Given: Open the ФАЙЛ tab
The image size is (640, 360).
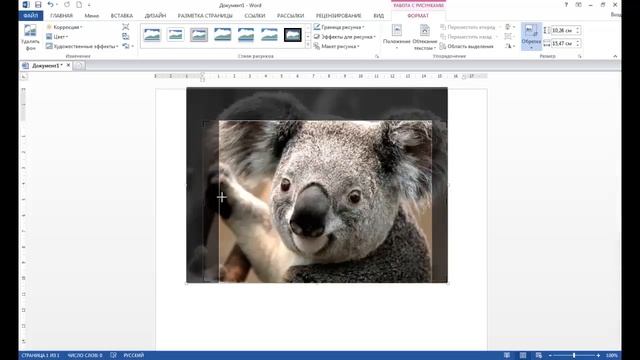Looking at the screenshot, I should tap(31, 16).
